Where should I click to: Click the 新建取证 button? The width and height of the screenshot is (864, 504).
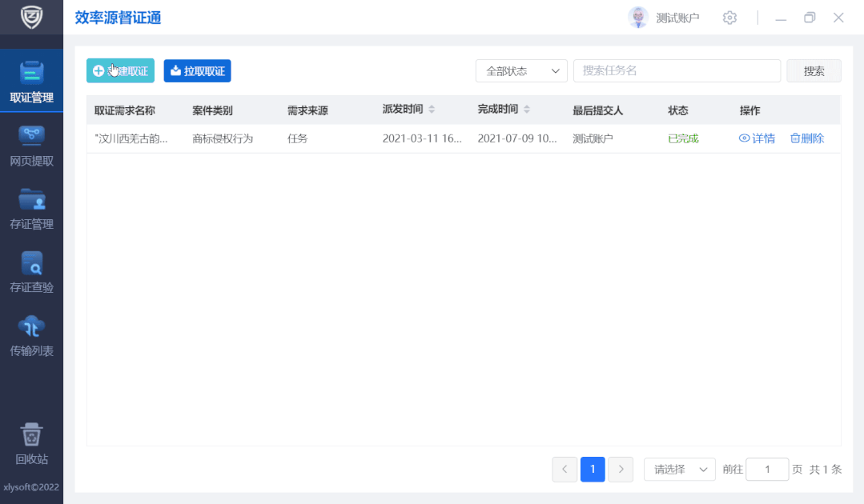click(120, 70)
